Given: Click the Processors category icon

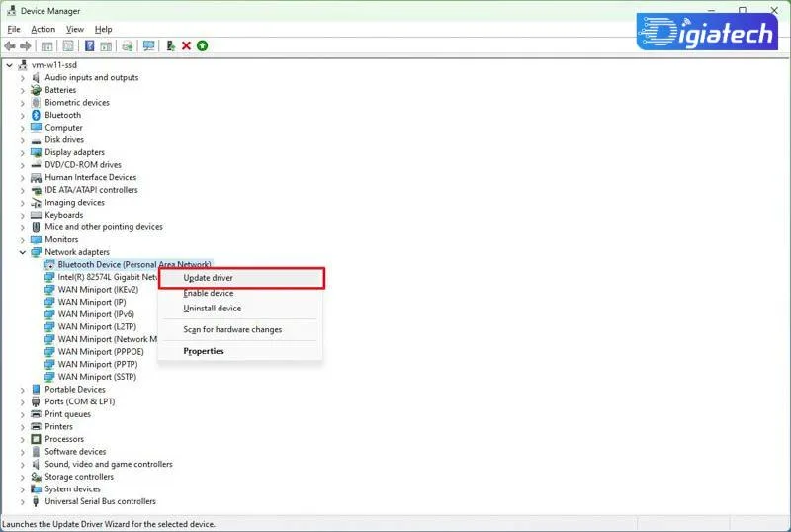Looking at the screenshot, I should [36, 439].
